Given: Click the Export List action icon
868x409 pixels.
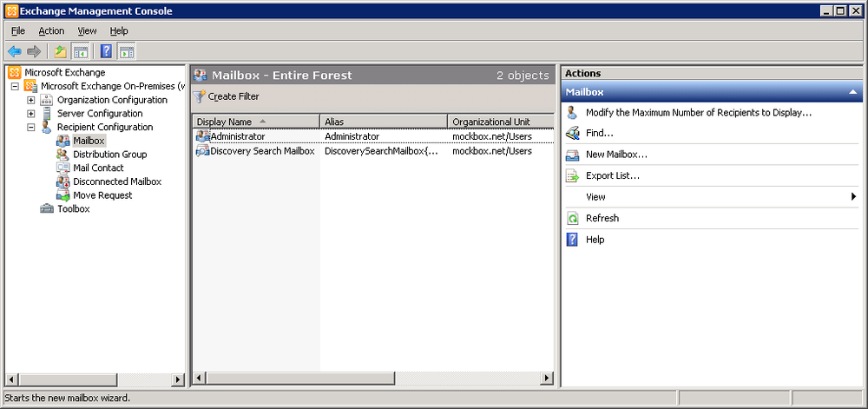Looking at the screenshot, I should [x=572, y=176].
